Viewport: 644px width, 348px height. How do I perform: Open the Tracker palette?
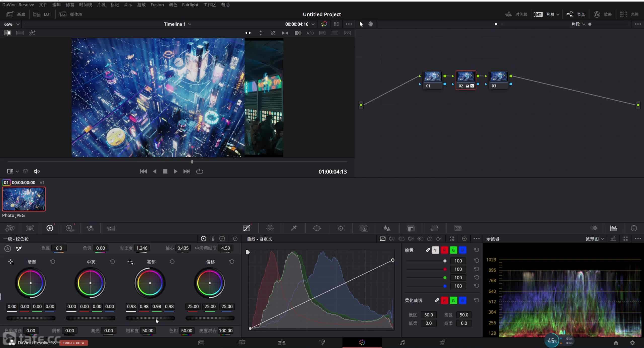click(341, 228)
